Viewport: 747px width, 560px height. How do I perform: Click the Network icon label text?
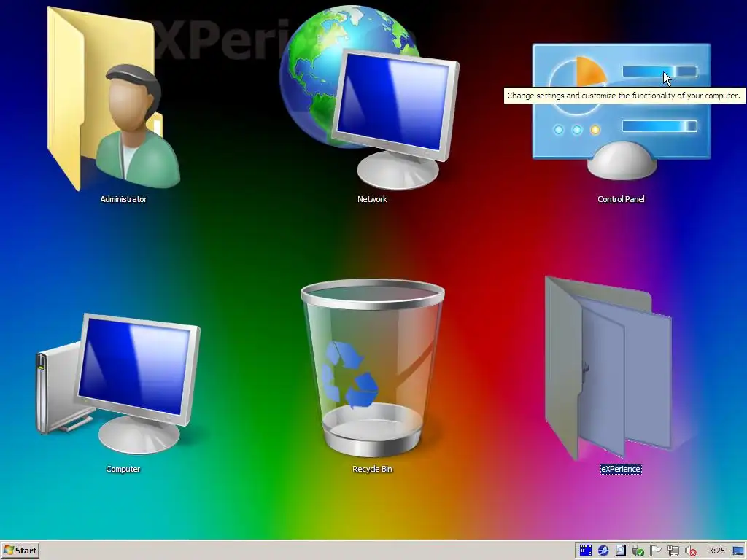pos(372,199)
